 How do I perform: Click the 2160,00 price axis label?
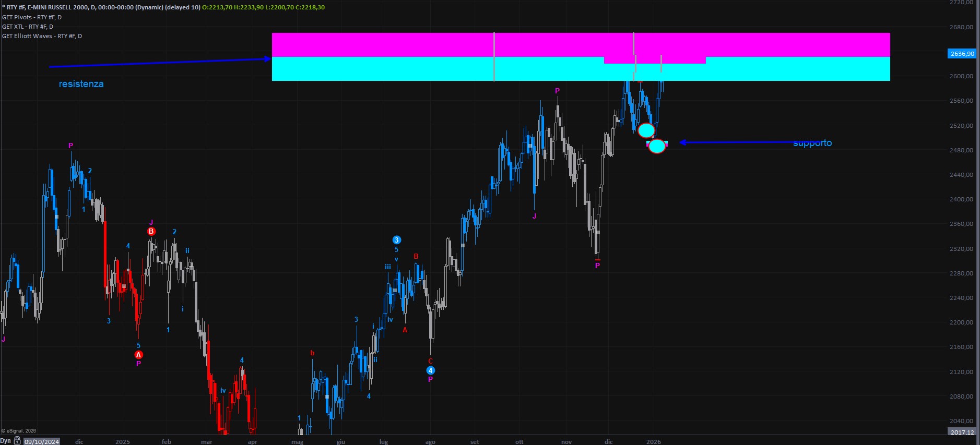point(961,347)
